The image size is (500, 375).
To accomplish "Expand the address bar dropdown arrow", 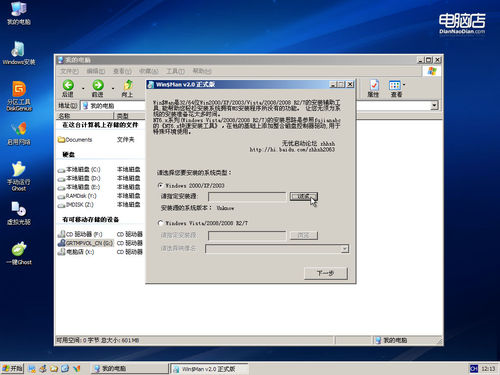I will (434, 106).
